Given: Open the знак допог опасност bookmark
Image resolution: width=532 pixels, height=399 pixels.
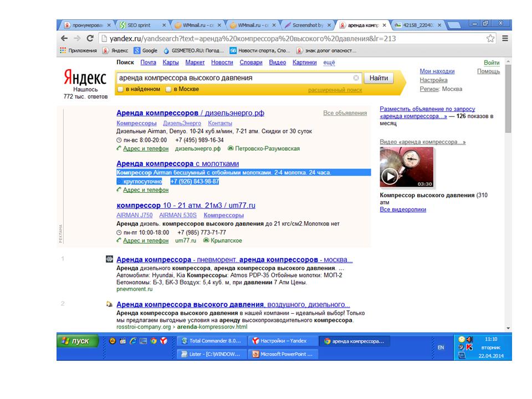Looking at the screenshot, I should (x=326, y=50).
